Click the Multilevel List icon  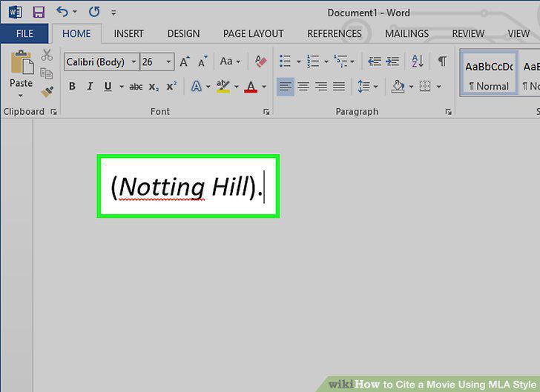coord(340,62)
